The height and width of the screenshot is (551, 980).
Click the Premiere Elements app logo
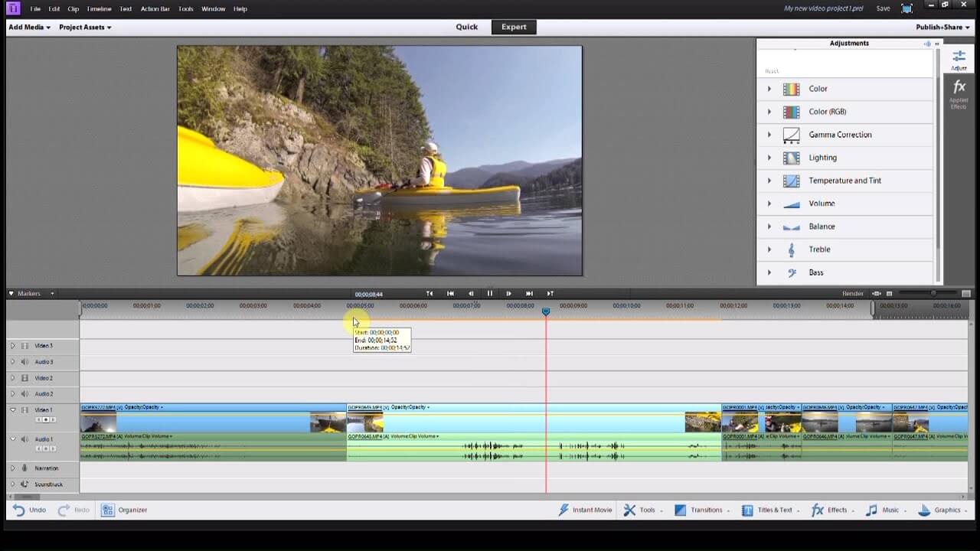pyautogui.click(x=14, y=8)
